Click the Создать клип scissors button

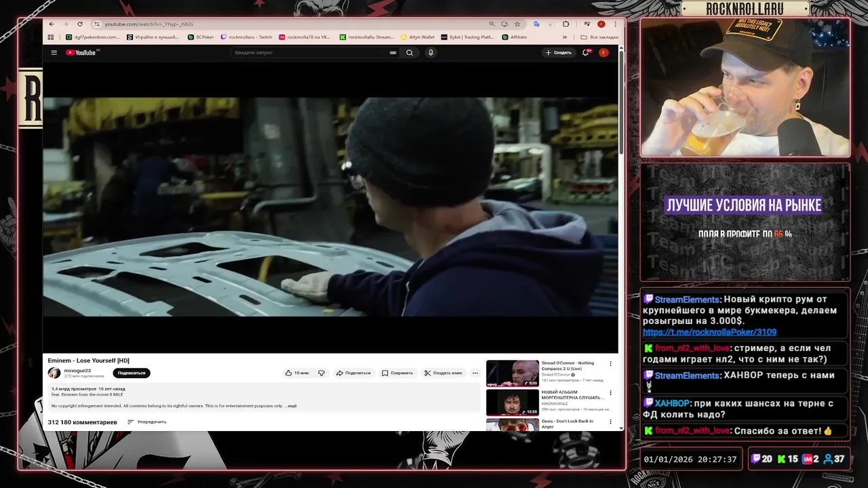(443, 373)
